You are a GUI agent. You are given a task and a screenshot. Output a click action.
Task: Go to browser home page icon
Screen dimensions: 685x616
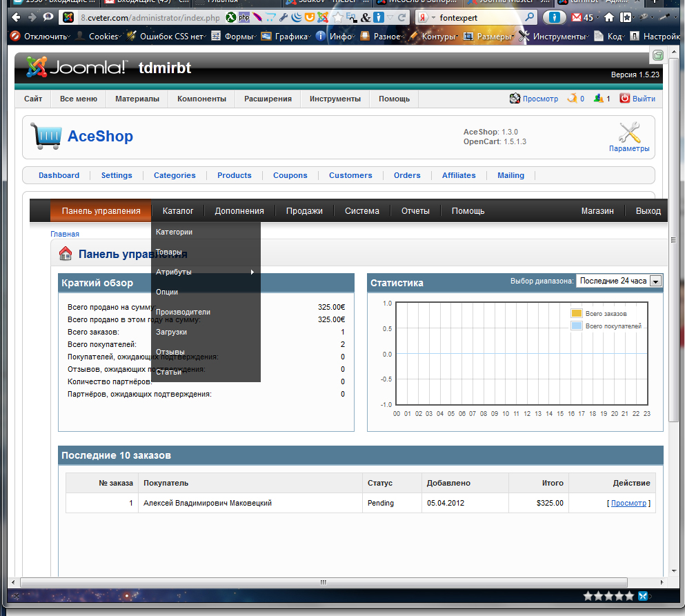click(609, 17)
